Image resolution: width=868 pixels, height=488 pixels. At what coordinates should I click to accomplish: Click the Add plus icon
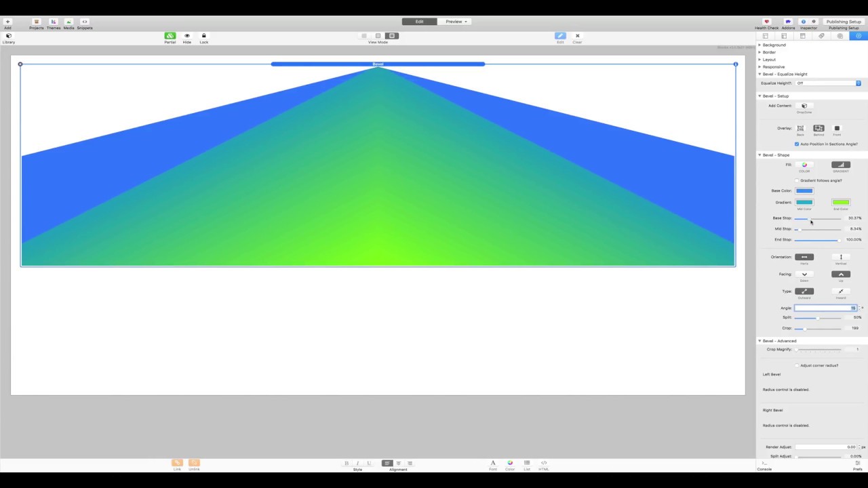(x=7, y=22)
